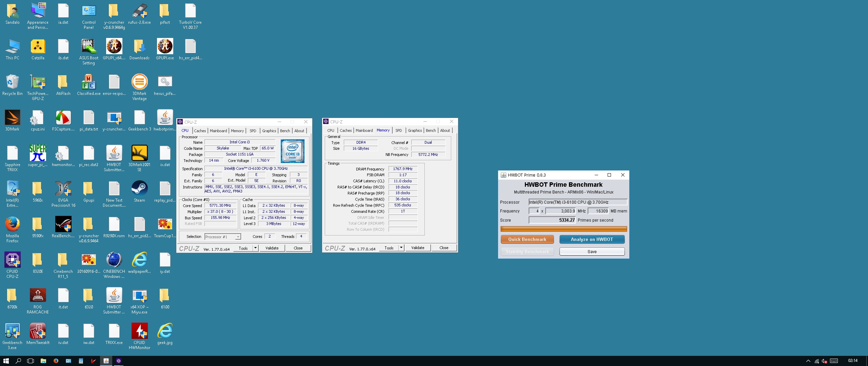Open Memory tab in left CPU-Z window
The width and height of the screenshot is (868, 366).
pyautogui.click(x=237, y=131)
